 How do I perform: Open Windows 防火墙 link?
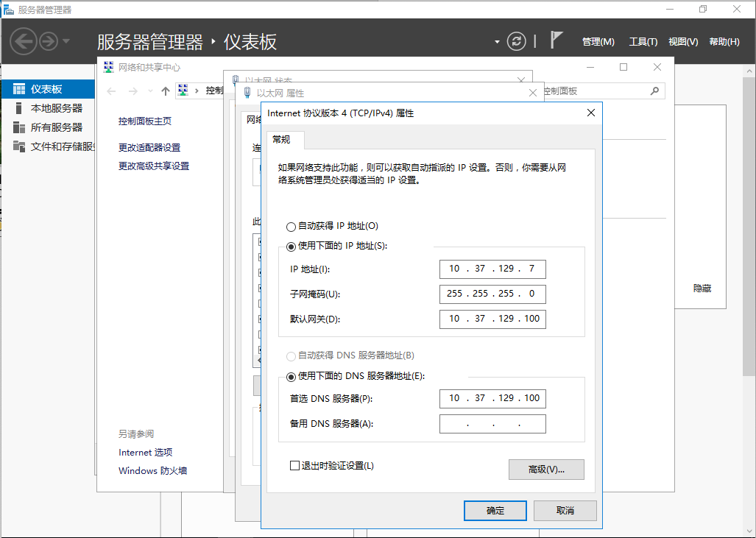tap(153, 470)
